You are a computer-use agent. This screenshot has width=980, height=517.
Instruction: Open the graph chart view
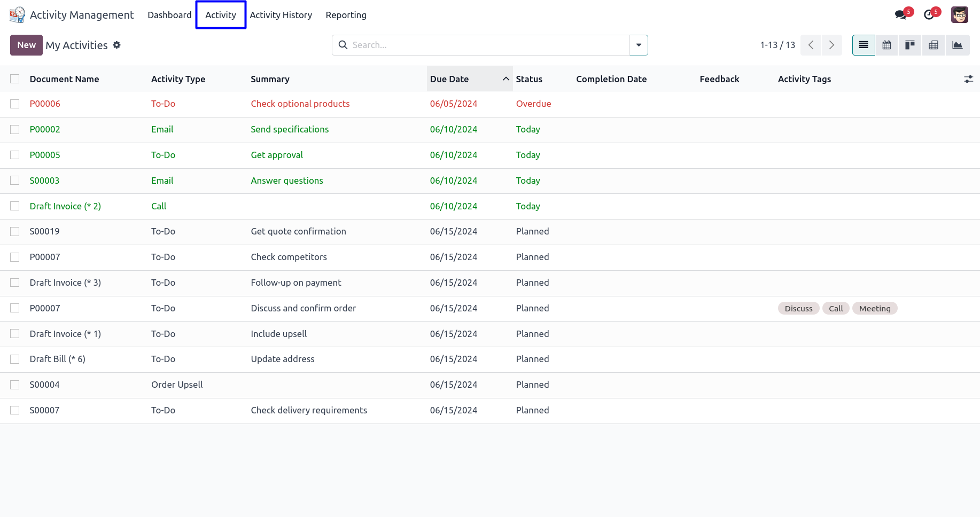click(x=957, y=45)
